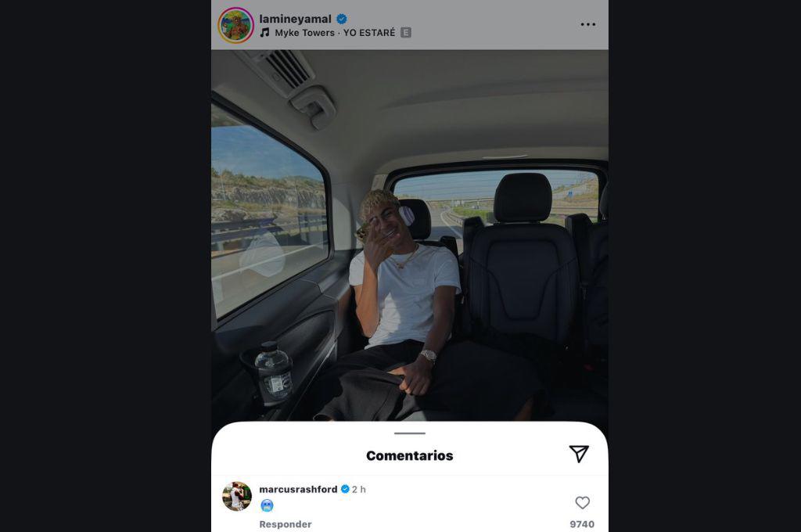Click the music note icon

click(264, 33)
